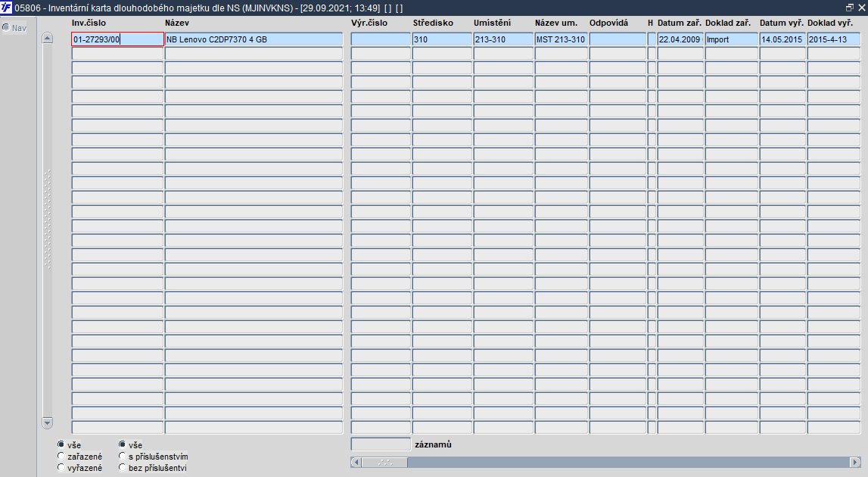Restore the window using the title bar restore icon

tap(849, 8)
